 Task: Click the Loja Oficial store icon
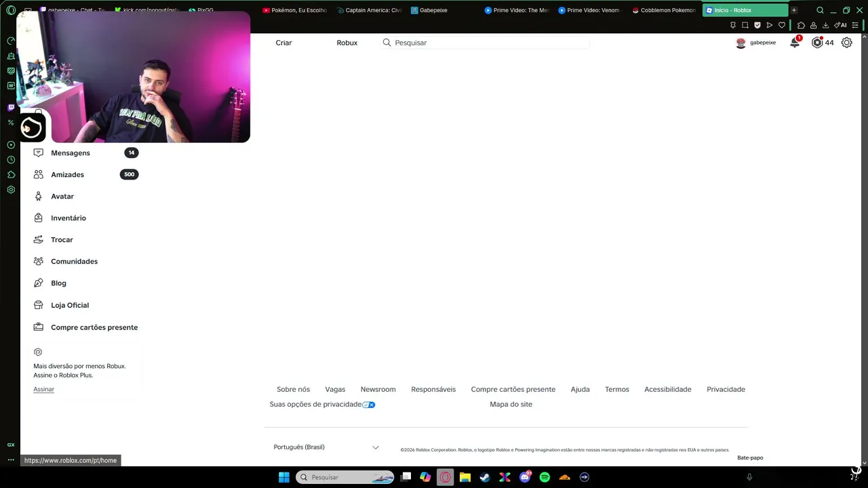click(39, 305)
